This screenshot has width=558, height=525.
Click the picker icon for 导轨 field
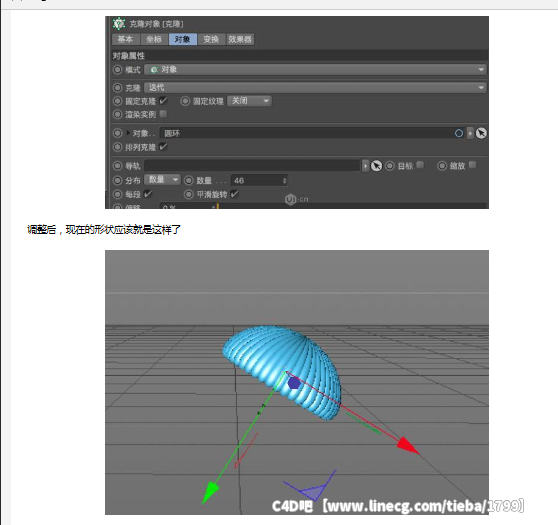tap(376, 166)
